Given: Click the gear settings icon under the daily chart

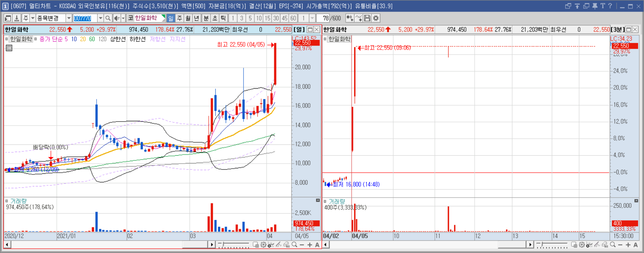Looking at the screenshot, I should (x=264, y=245).
